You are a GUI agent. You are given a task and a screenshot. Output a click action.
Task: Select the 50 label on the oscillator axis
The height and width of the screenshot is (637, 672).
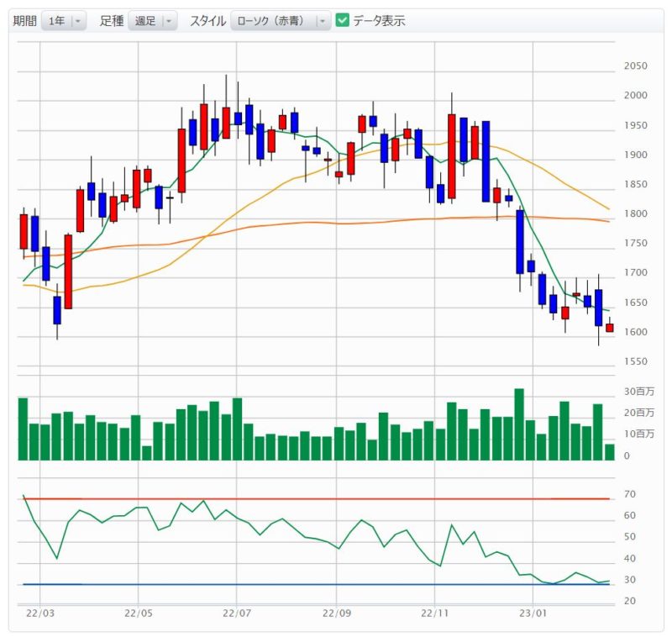(629, 537)
